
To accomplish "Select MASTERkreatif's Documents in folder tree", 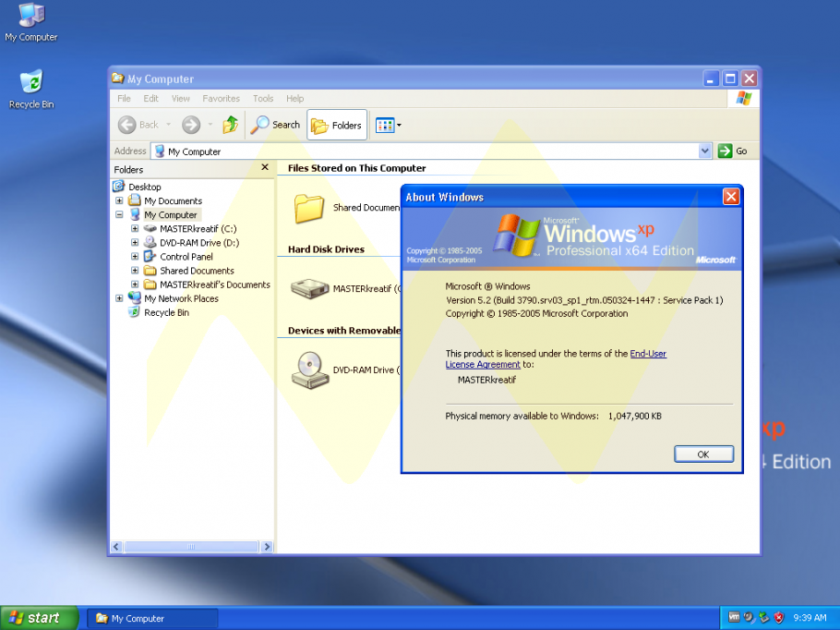I will point(215,285).
